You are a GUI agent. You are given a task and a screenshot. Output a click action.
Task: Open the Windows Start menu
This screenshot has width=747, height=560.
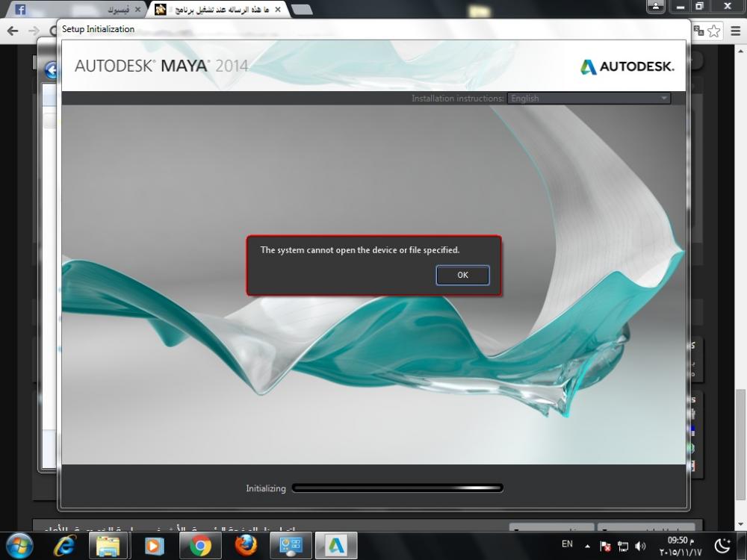(x=19, y=546)
